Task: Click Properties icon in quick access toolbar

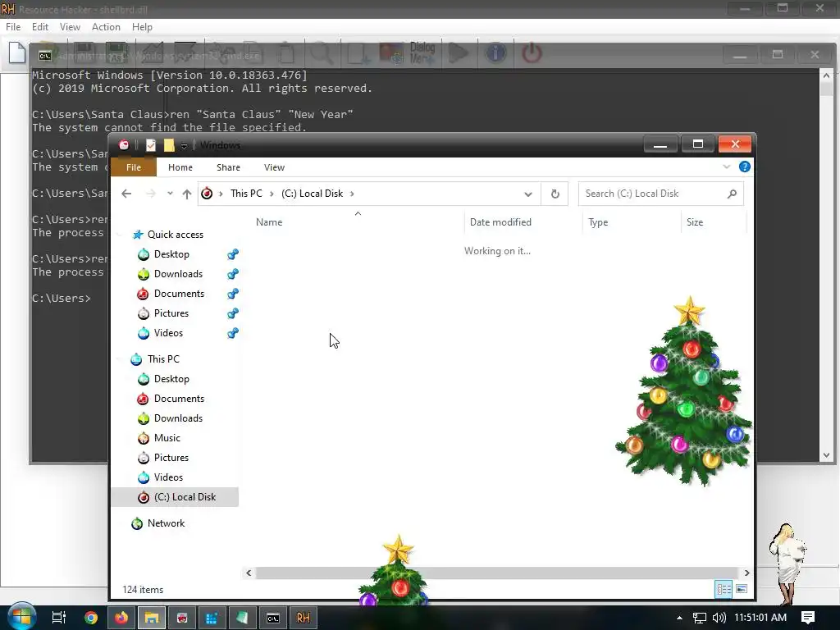Action: tap(151, 145)
